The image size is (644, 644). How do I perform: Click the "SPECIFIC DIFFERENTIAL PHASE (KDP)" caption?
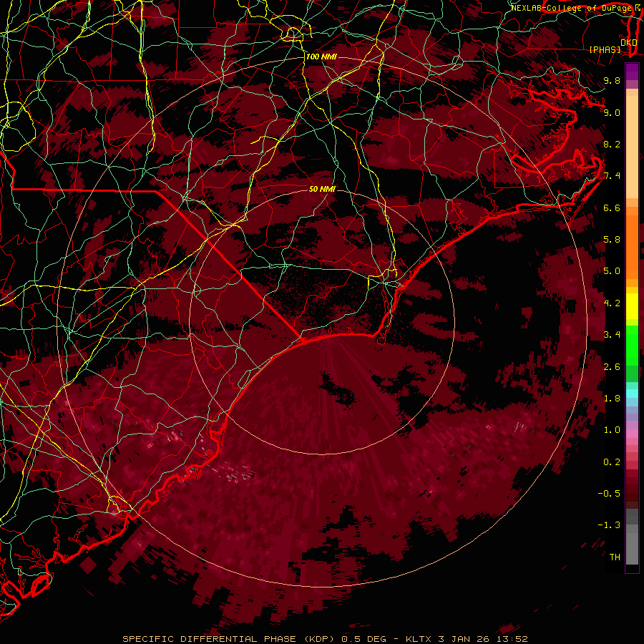tap(227, 639)
